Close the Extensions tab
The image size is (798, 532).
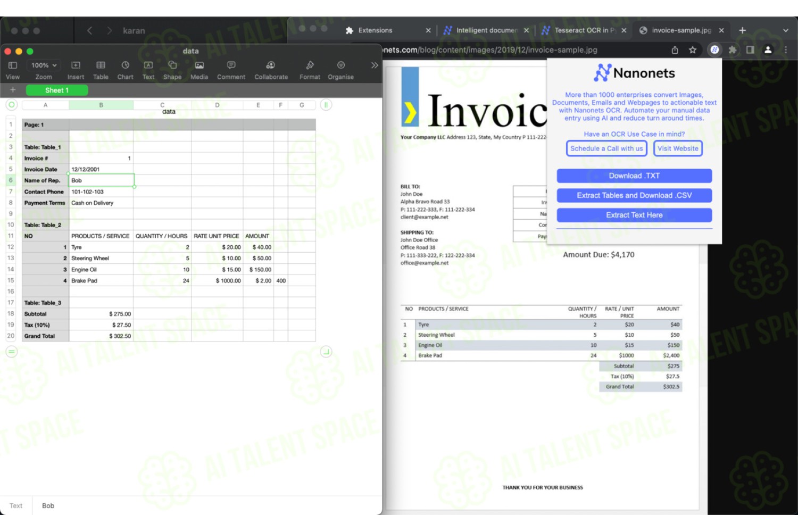click(428, 30)
